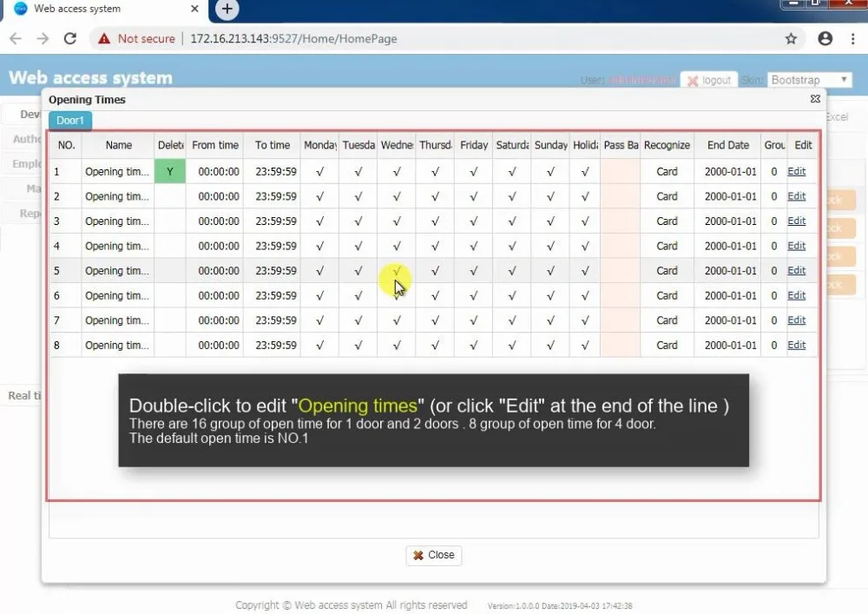Viewport: 868px width, 614px height.
Task: Click the Holiday column header
Action: (585, 145)
